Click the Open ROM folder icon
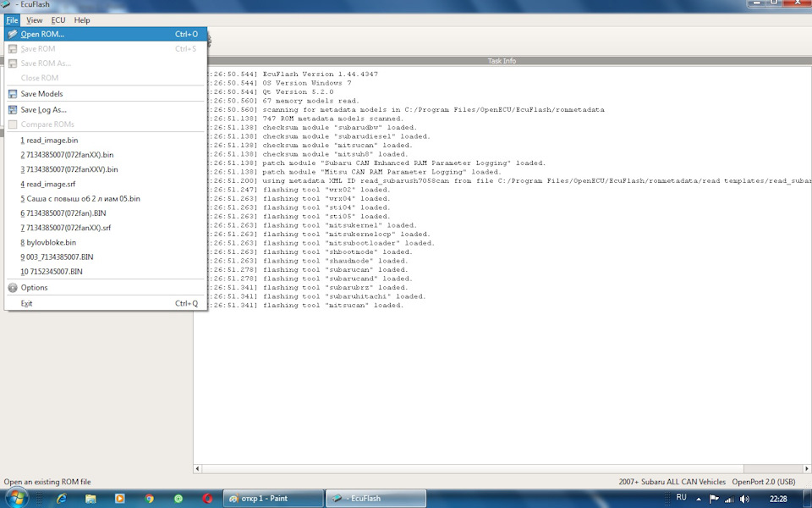 (13, 34)
